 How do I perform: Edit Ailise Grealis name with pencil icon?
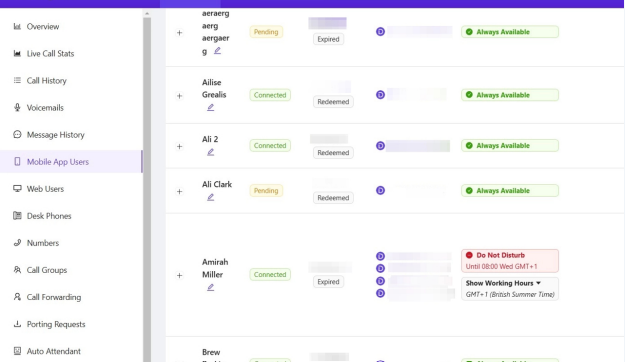point(210,107)
